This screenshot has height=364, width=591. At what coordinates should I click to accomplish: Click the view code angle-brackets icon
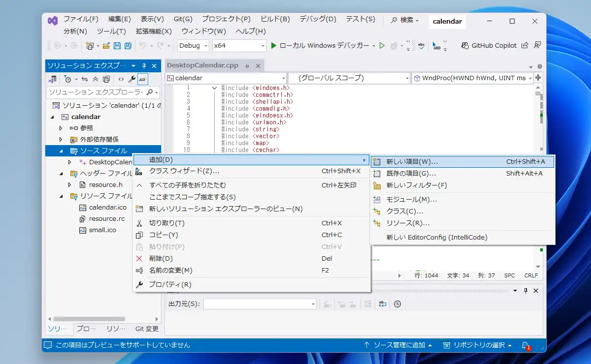(121, 79)
